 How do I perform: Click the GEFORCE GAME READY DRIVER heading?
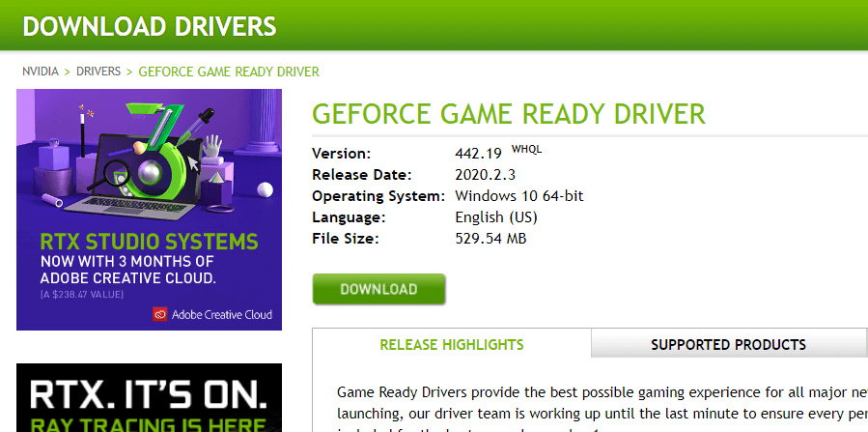tap(509, 113)
